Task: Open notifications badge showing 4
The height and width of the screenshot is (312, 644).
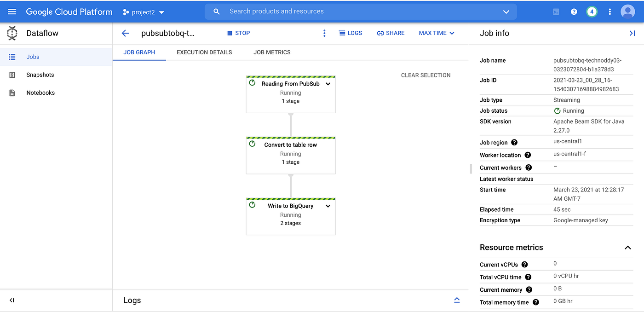Action: (x=592, y=12)
